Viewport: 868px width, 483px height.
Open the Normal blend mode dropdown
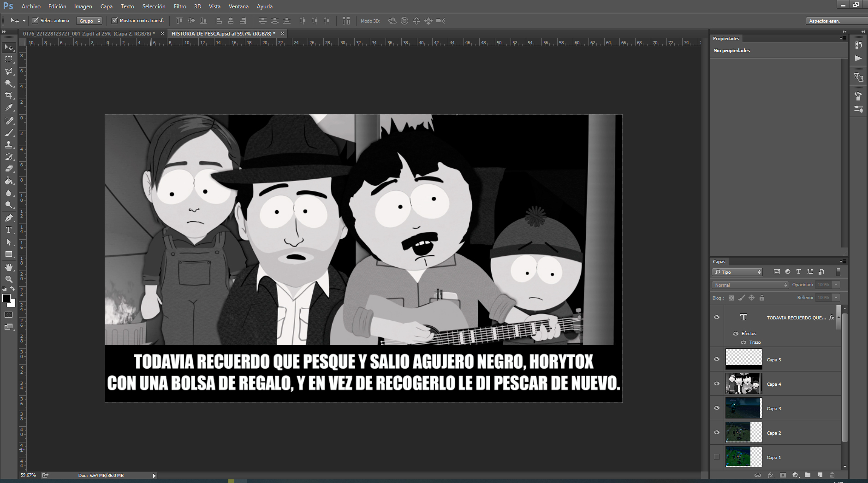(750, 285)
